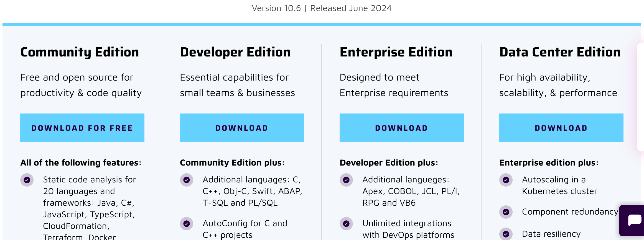The width and height of the screenshot is (644, 240).
Task: Click checkmark icon beside Static code analysis
Action: click(27, 180)
